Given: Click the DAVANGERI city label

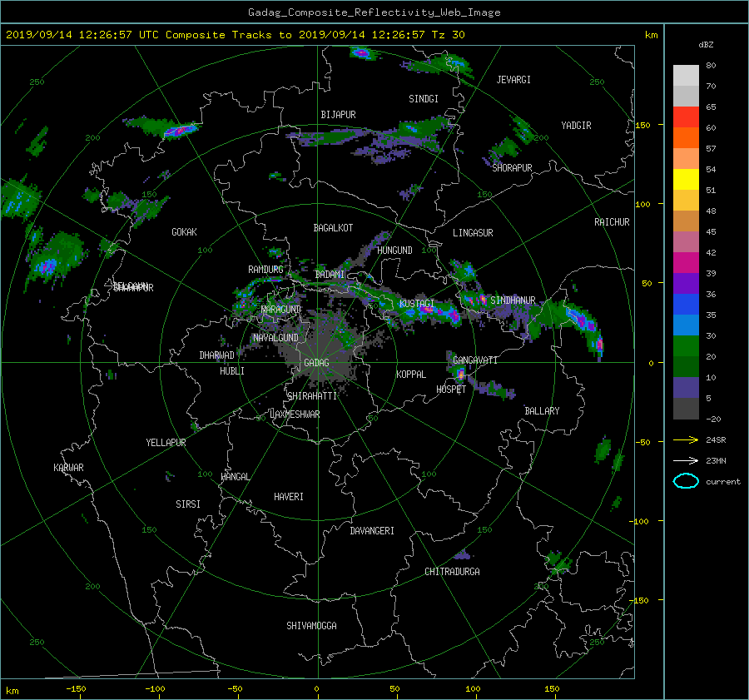Looking at the screenshot, I should point(372,531).
